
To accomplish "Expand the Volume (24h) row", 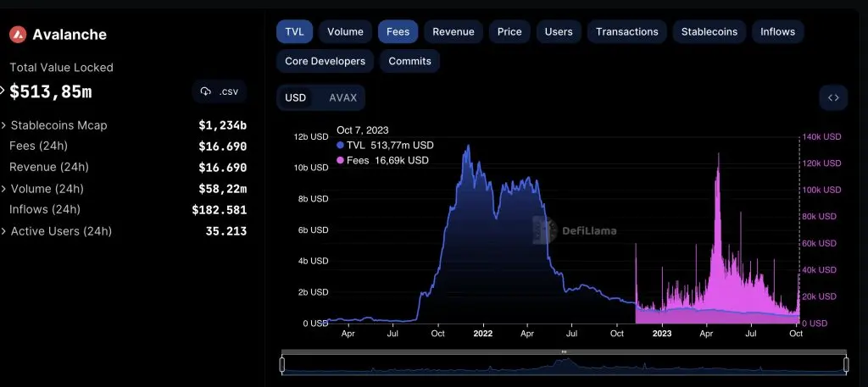I will point(4,189).
